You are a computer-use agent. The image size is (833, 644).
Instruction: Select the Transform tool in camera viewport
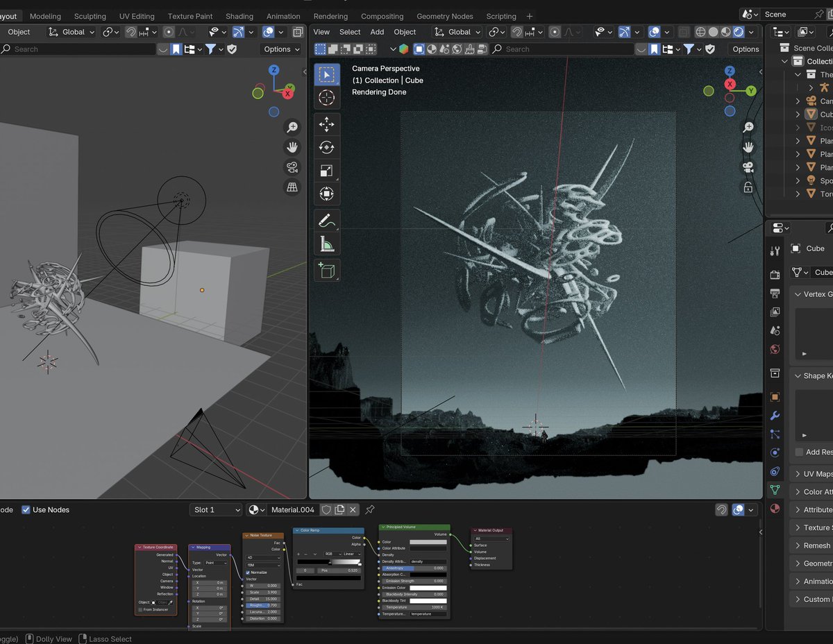[327, 194]
